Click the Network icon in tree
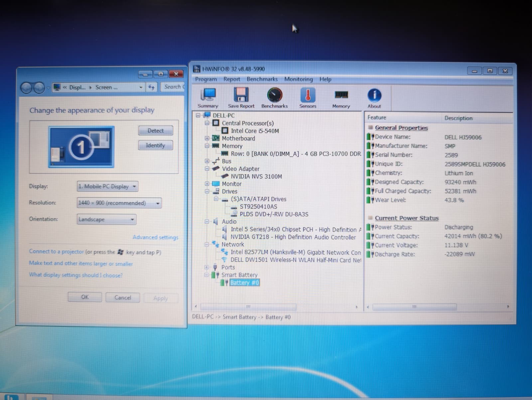Viewport: 532px width, 400px height. (x=216, y=244)
